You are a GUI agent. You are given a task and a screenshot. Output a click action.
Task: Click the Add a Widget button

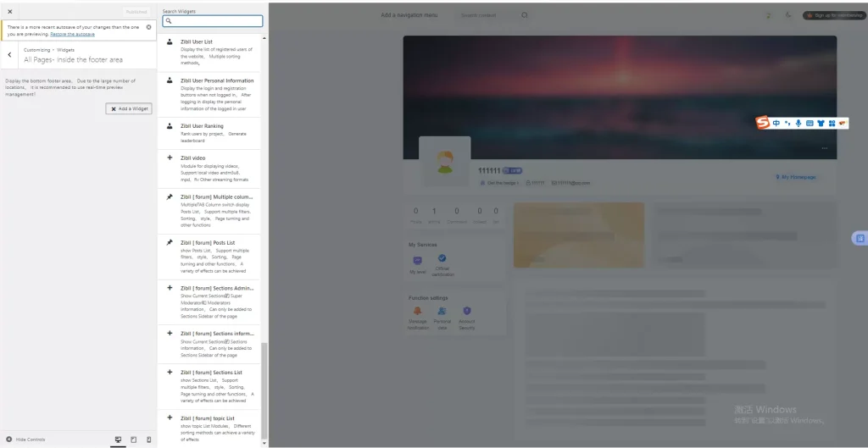[x=129, y=109]
